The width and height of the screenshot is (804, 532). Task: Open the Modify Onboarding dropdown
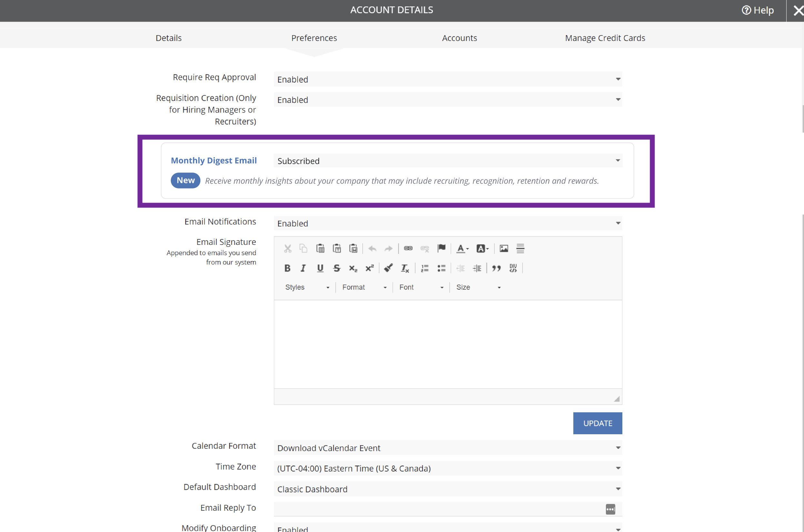[x=448, y=528]
